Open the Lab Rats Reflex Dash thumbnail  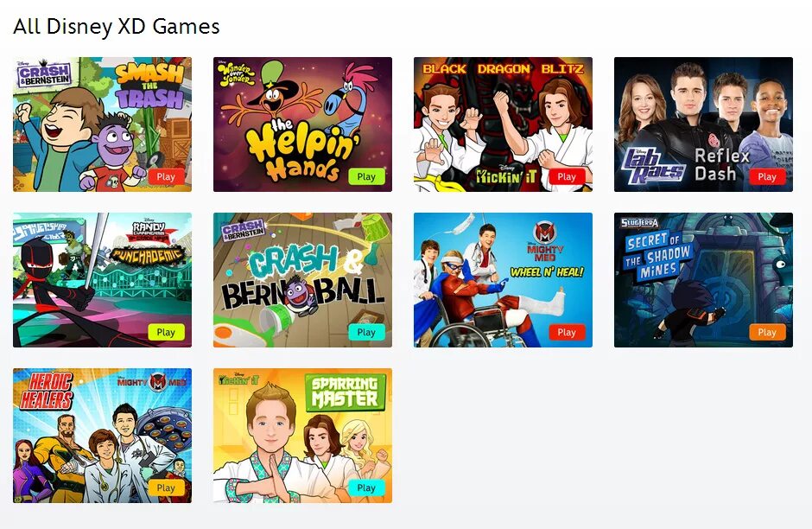pyautogui.click(x=703, y=124)
